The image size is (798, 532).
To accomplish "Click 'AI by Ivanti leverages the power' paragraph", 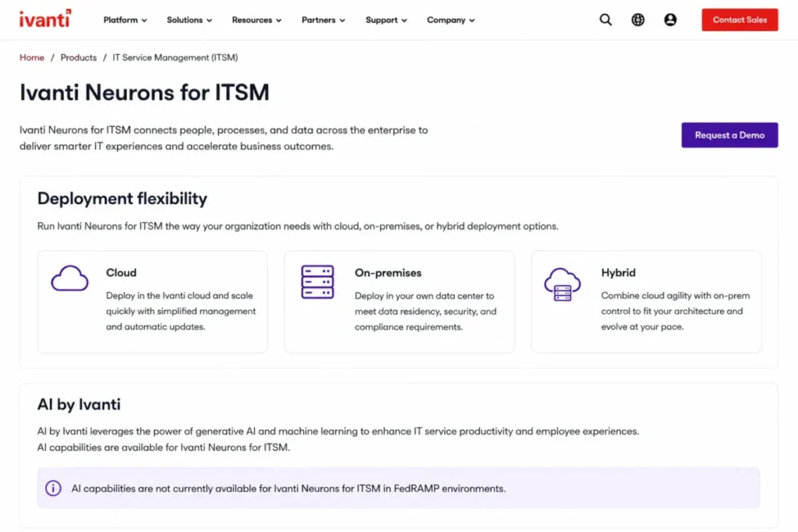I will 338,439.
